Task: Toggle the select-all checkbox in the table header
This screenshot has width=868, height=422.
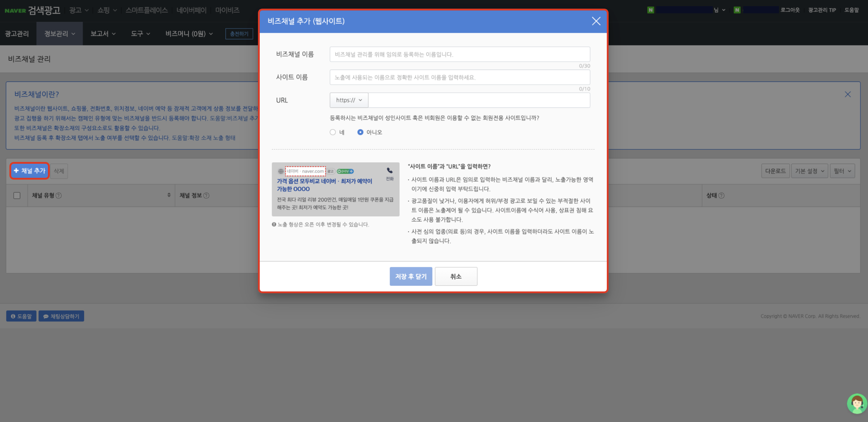Action: pyautogui.click(x=17, y=195)
